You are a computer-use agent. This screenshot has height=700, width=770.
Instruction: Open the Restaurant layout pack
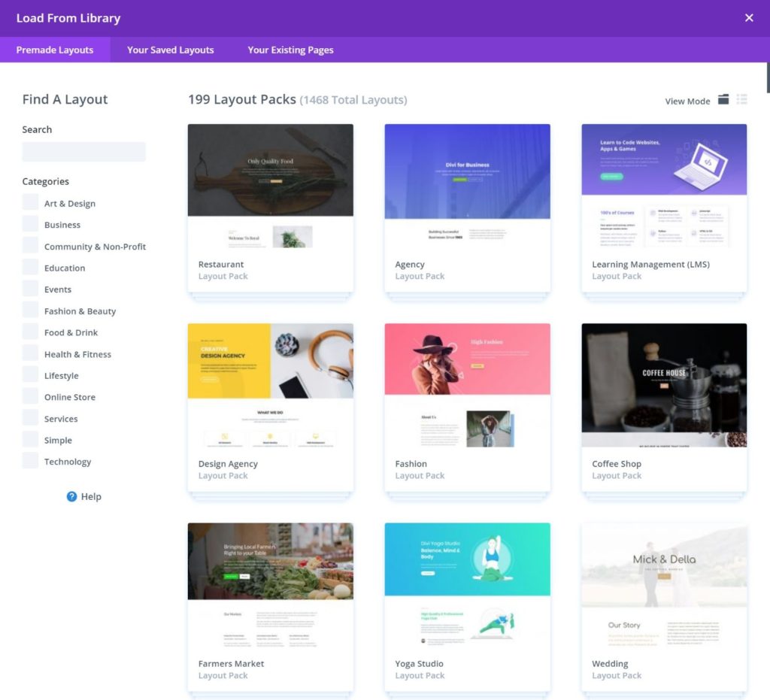(270, 203)
